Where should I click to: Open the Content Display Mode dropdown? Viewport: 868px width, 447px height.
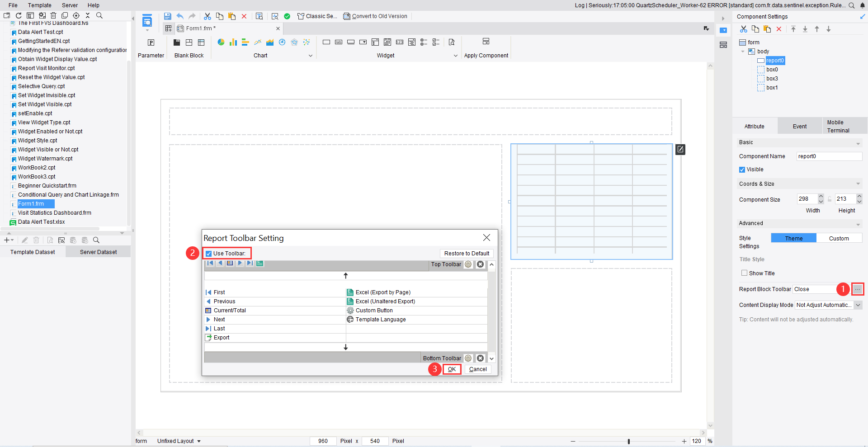858,305
